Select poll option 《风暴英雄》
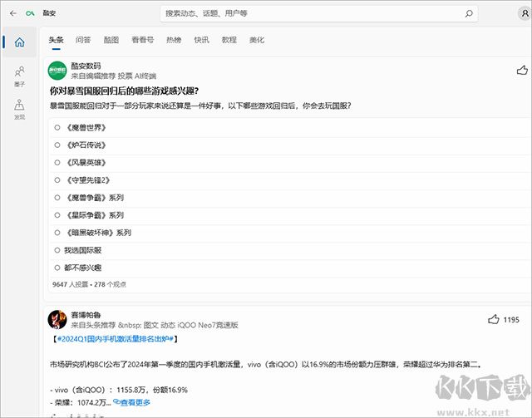532x418 pixels. [57, 163]
